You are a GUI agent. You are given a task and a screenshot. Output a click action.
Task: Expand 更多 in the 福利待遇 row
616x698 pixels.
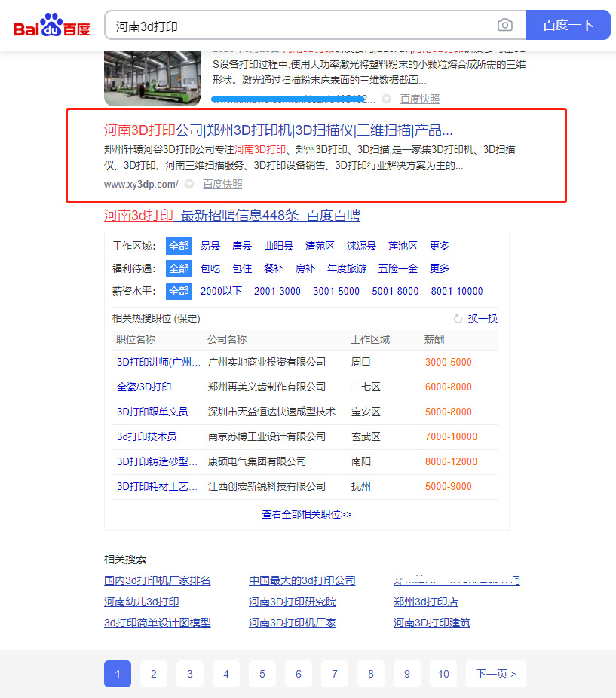point(439,268)
